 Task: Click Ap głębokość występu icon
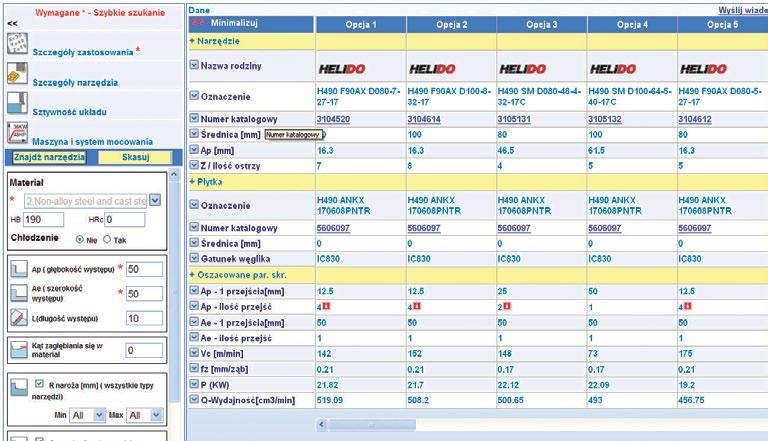pyautogui.click(x=19, y=269)
